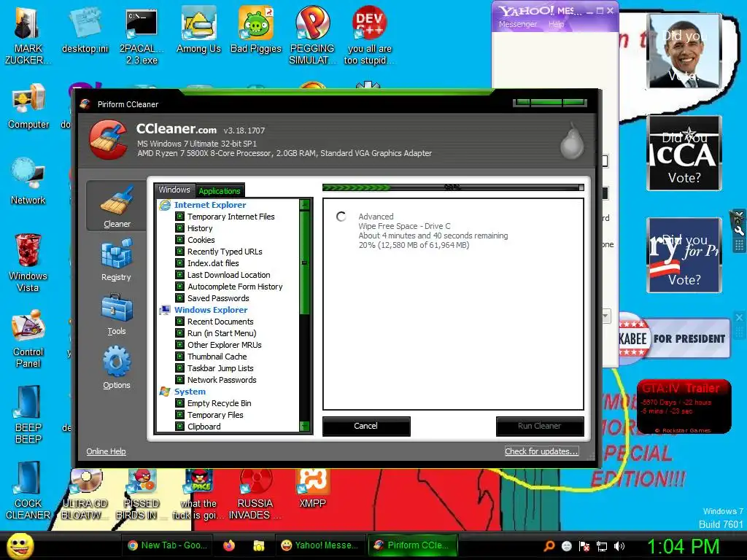Switch to New Tab Google taskbar item
The width and height of the screenshot is (747, 560).
pyautogui.click(x=168, y=545)
